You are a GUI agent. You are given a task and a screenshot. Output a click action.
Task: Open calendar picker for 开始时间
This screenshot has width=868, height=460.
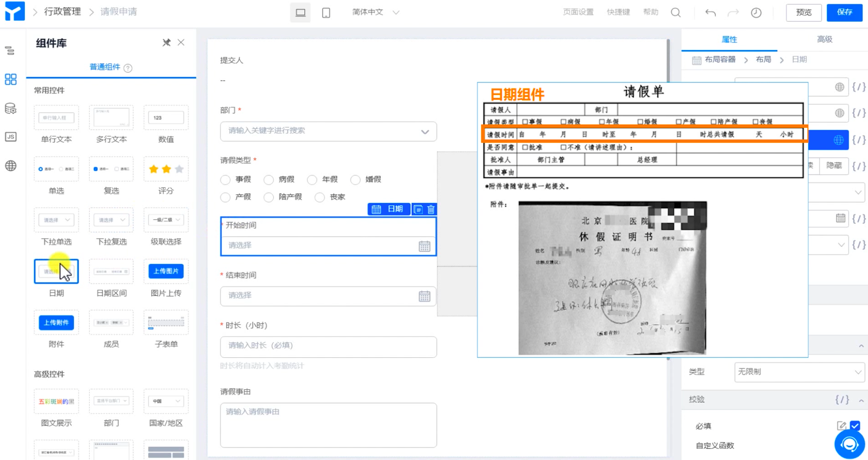(424, 246)
